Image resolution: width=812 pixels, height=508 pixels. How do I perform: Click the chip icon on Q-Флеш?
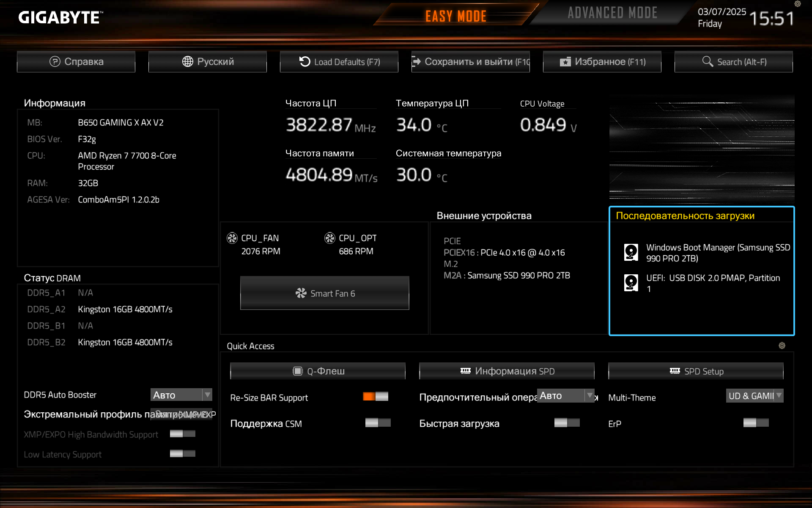click(298, 371)
